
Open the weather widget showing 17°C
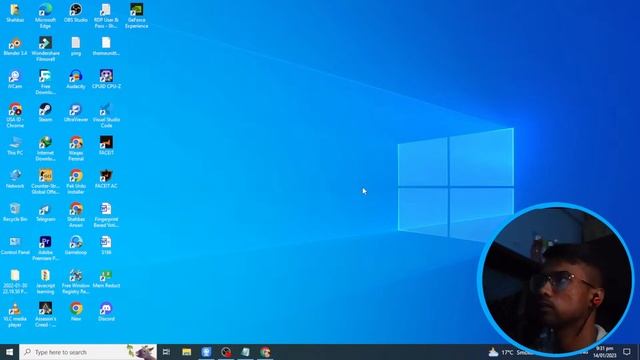pyautogui.click(x=509, y=352)
